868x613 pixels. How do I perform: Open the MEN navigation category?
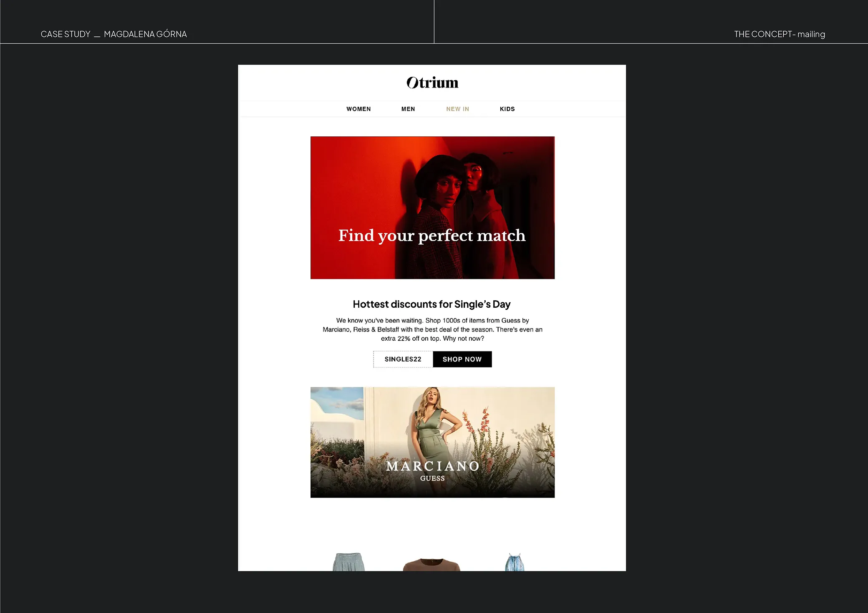(408, 109)
